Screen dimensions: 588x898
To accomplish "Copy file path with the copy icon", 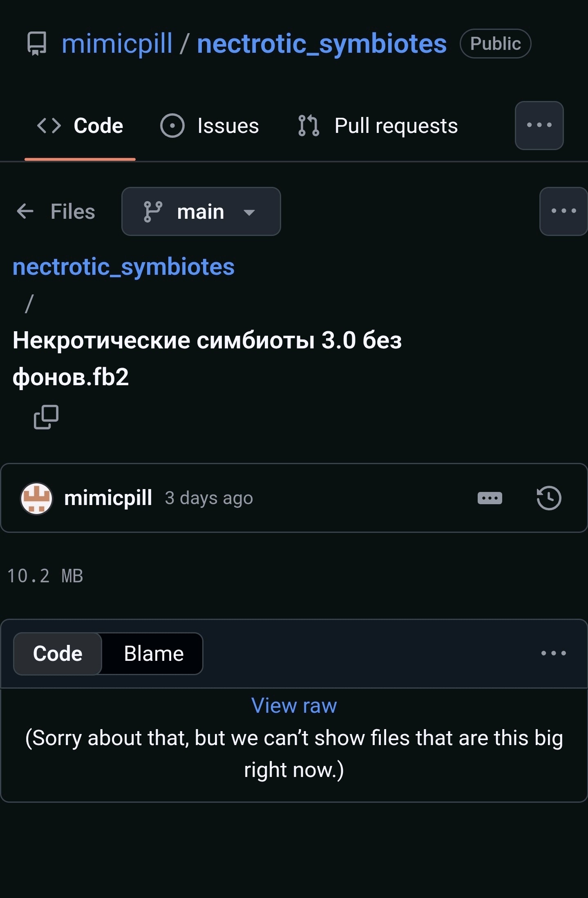I will (46, 417).
